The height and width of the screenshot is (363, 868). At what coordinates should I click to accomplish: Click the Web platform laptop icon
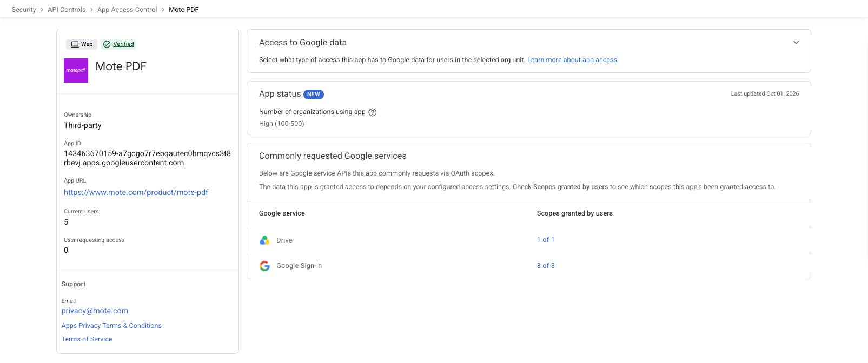(x=75, y=44)
